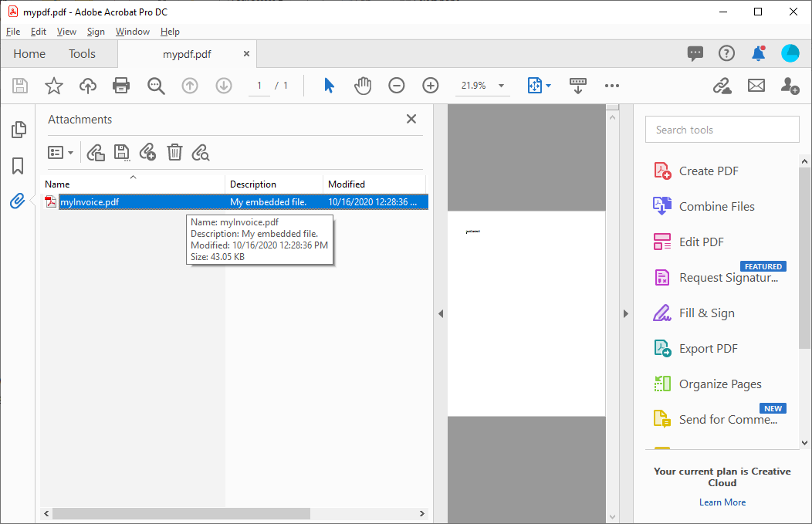
Task: Open the Help menu
Action: (x=170, y=32)
